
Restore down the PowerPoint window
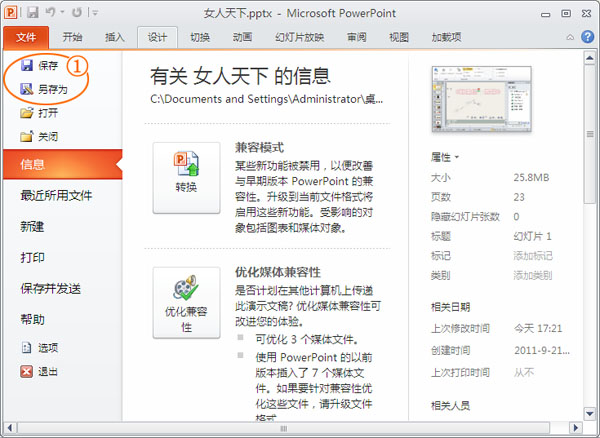coord(566,14)
